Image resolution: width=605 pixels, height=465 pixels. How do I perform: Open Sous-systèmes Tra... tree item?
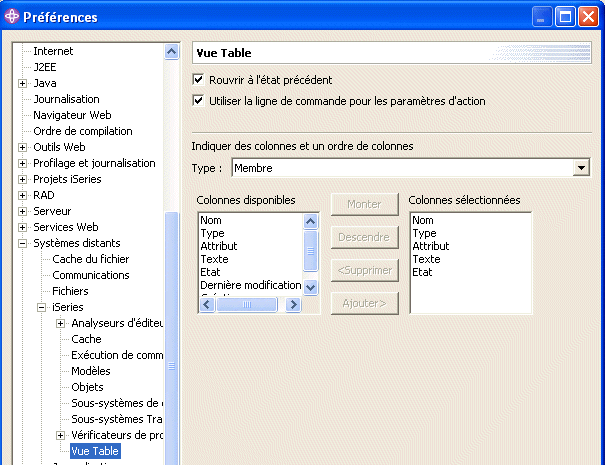coord(117,419)
